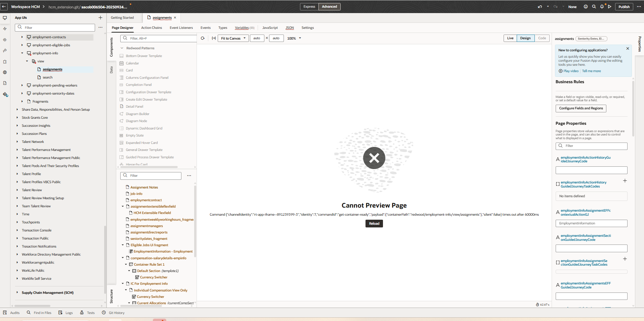Open the undo history dropdown arrow

point(548,7)
